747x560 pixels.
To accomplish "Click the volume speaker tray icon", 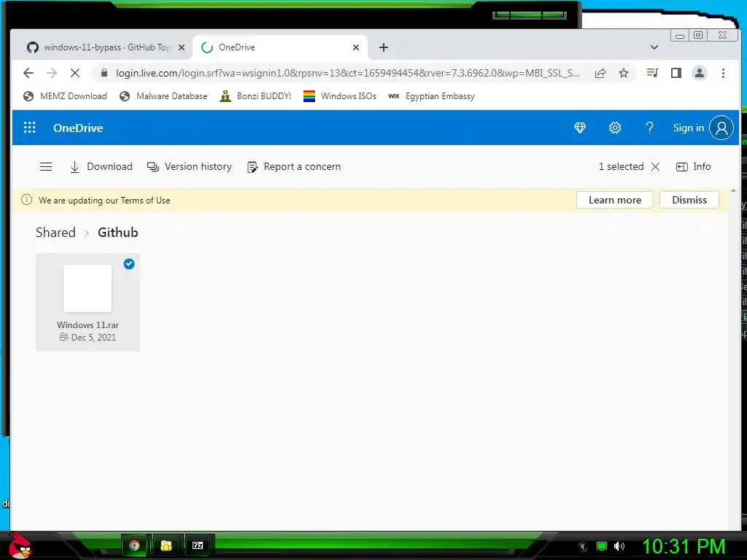I will click(619, 546).
